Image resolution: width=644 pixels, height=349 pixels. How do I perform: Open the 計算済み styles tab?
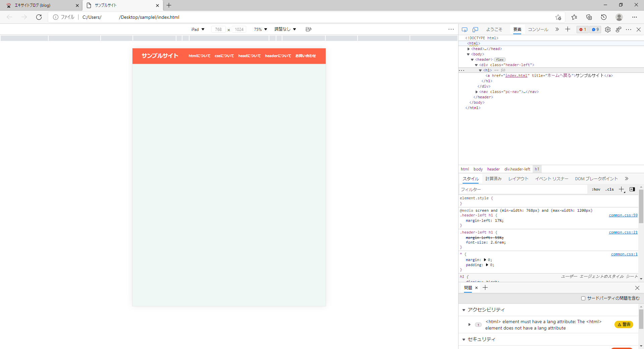coord(493,179)
